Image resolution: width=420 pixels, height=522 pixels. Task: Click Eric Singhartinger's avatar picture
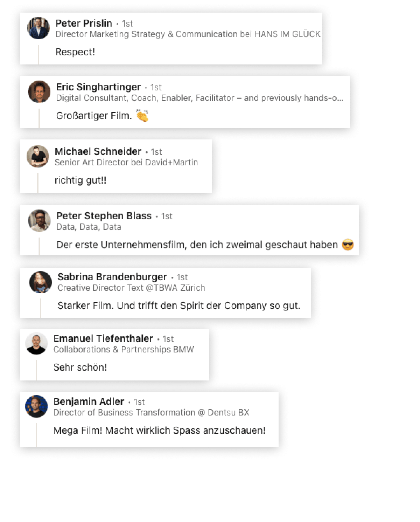pos(39,92)
